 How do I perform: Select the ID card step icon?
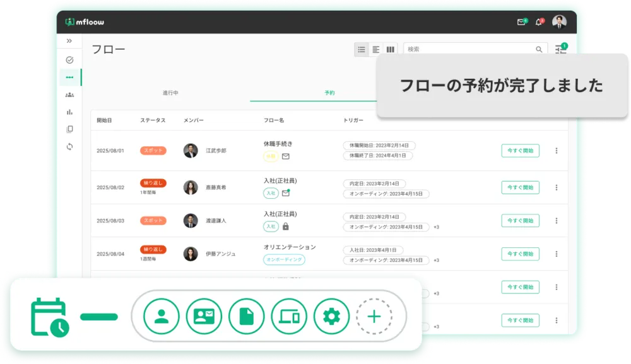pyautogui.click(x=204, y=317)
